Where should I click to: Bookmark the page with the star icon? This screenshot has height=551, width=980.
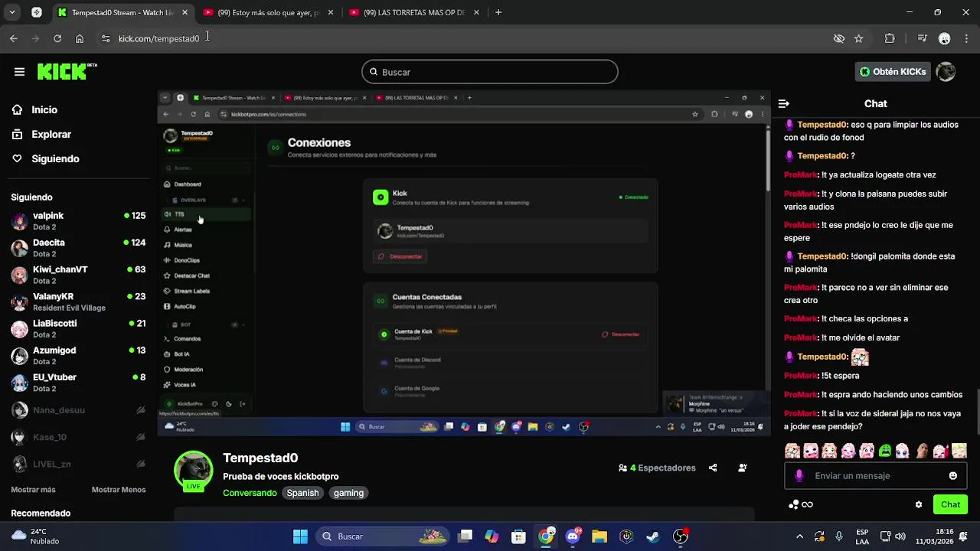click(x=859, y=38)
